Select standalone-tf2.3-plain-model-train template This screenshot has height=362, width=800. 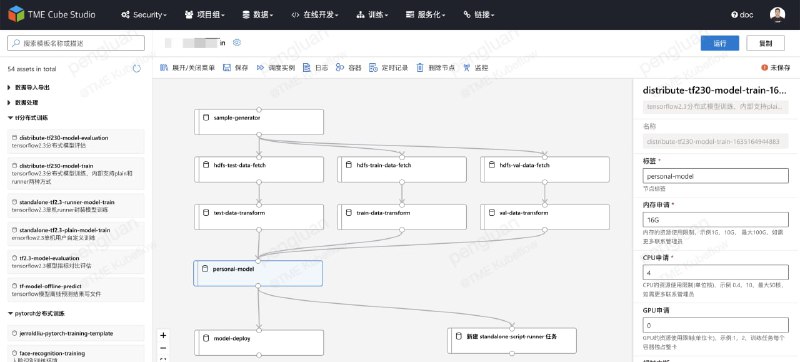76,234
